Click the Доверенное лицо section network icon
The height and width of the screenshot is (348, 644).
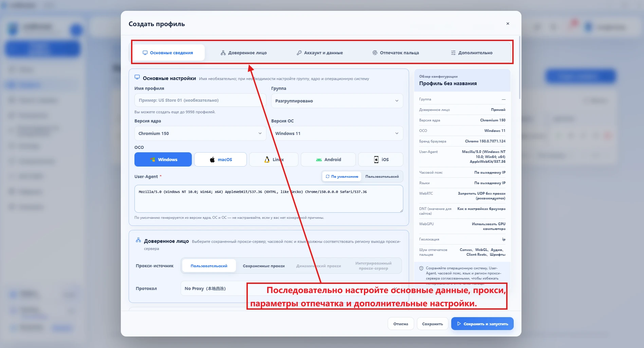[x=138, y=240]
